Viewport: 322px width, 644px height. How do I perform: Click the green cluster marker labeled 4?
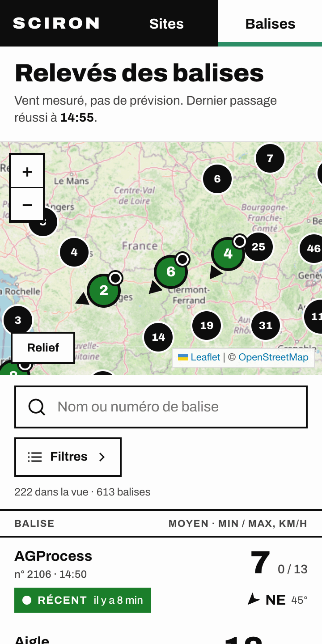pyautogui.click(x=228, y=254)
